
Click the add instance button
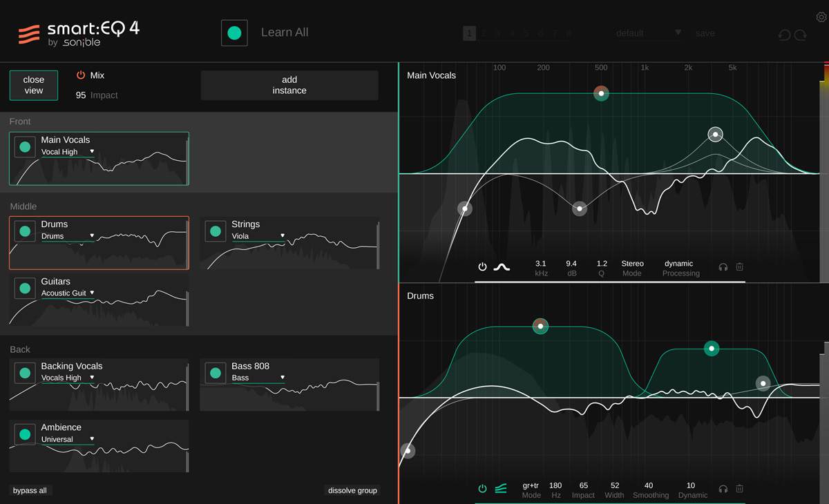(x=289, y=85)
